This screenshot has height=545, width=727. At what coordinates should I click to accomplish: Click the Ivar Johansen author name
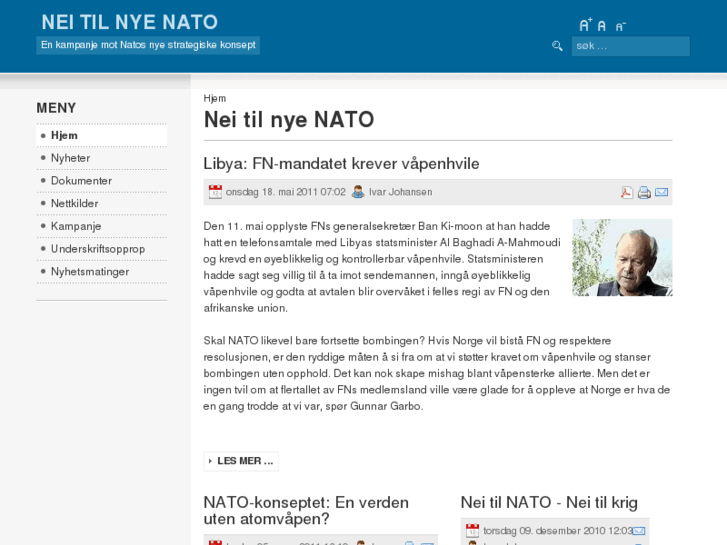[x=401, y=192]
